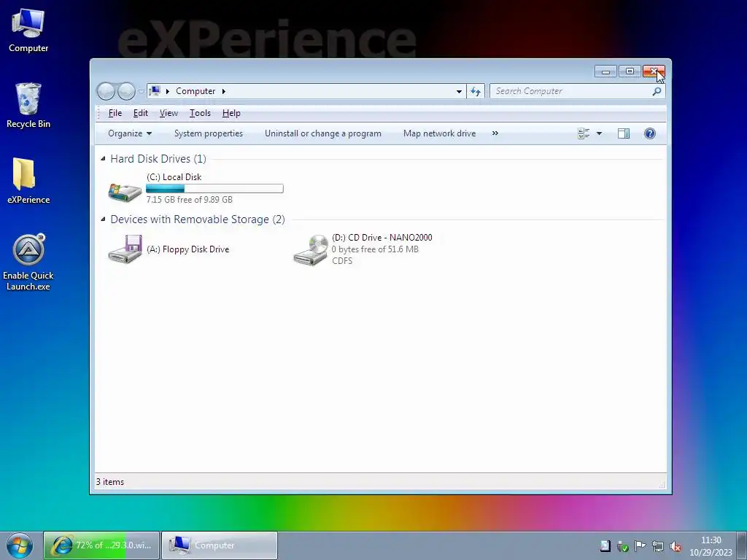Open the Organize dropdown
Viewport: 747px width, 560px height.
[130, 133]
